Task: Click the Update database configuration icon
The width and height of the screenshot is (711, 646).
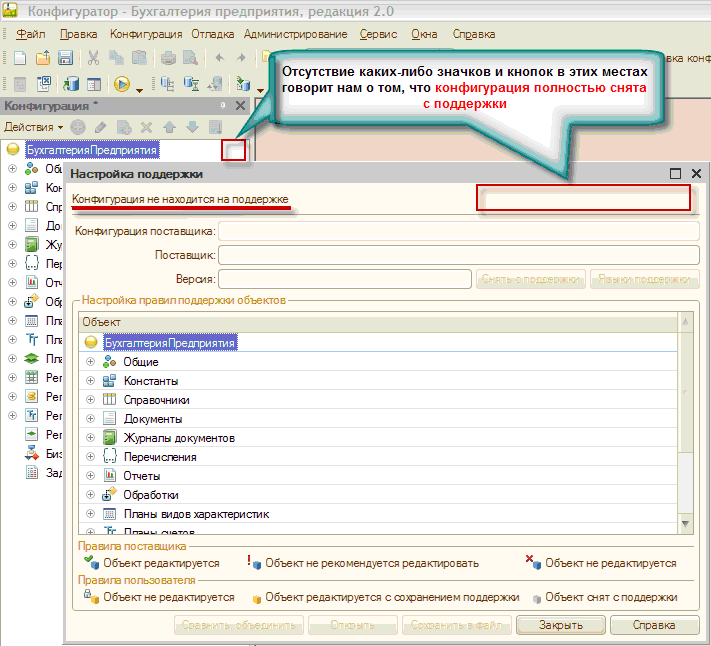Action: point(72,85)
